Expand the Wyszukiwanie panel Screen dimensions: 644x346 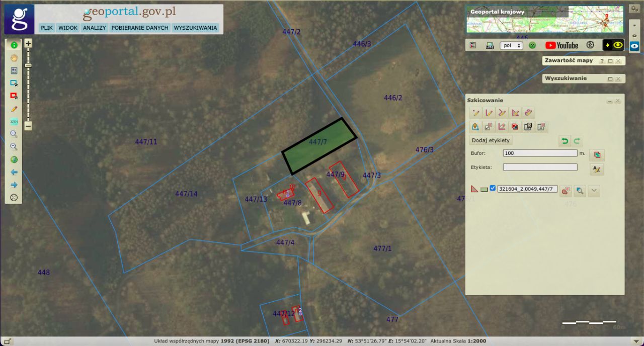click(x=610, y=79)
